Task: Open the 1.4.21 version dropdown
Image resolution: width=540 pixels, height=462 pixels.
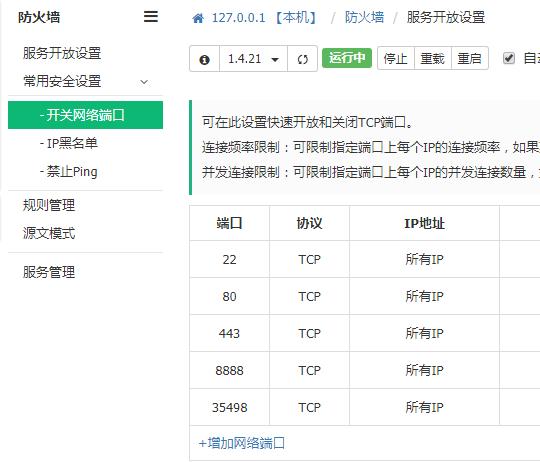Action: pos(253,59)
